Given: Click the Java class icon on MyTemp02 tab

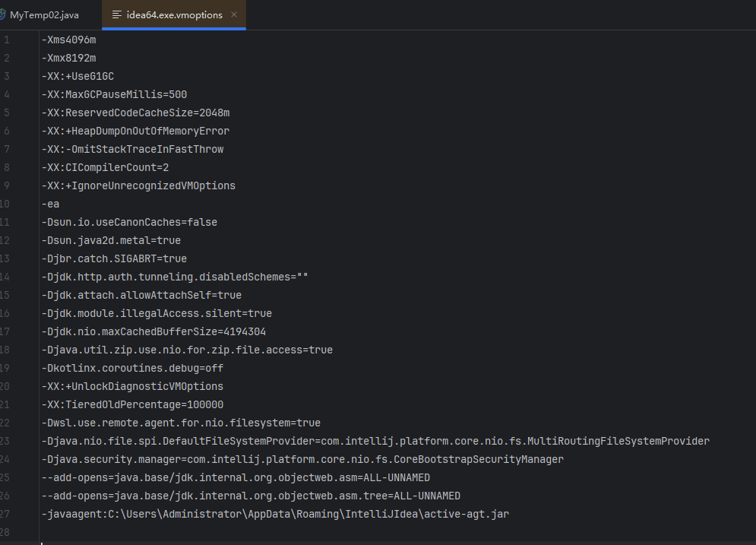Looking at the screenshot, I should 2,15.
